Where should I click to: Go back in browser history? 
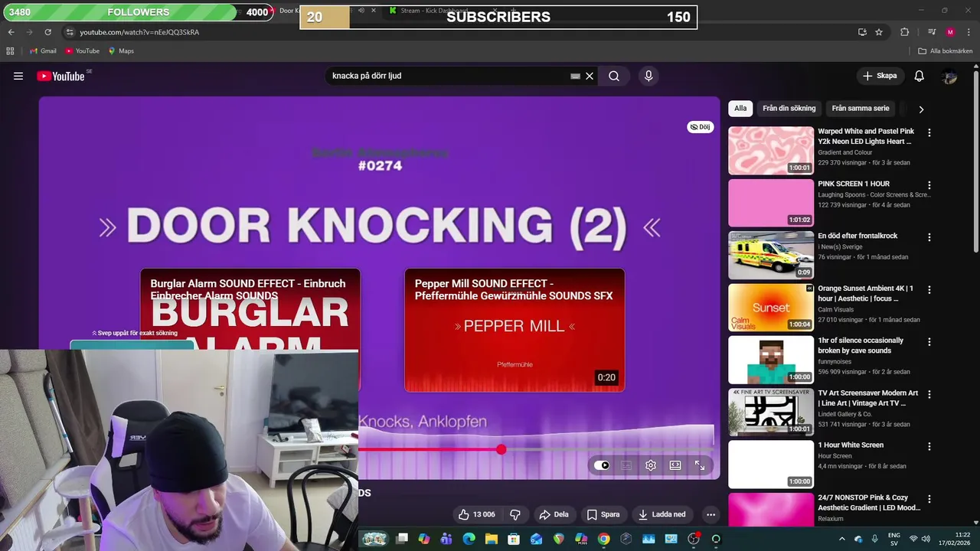pos(11,32)
